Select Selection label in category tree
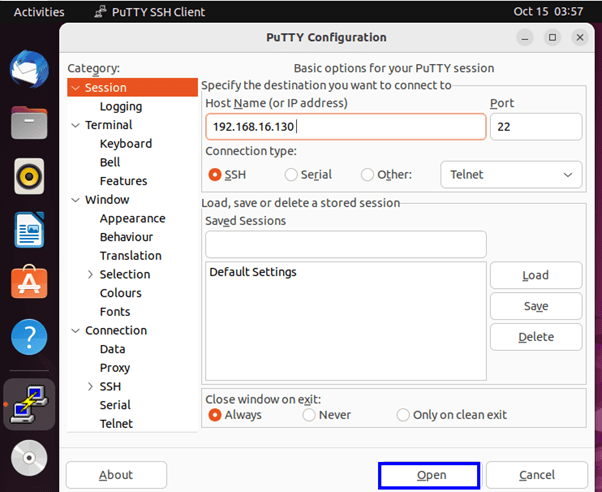 click(125, 275)
